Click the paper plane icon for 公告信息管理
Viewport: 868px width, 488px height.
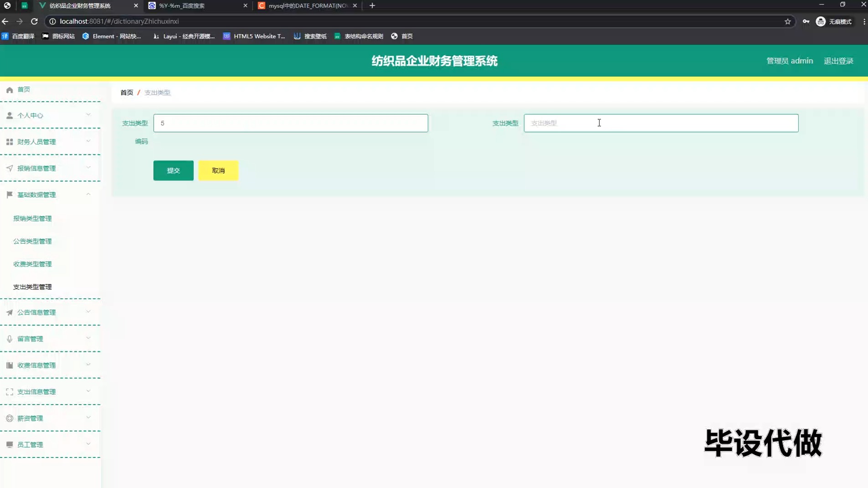[x=10, y=312]
